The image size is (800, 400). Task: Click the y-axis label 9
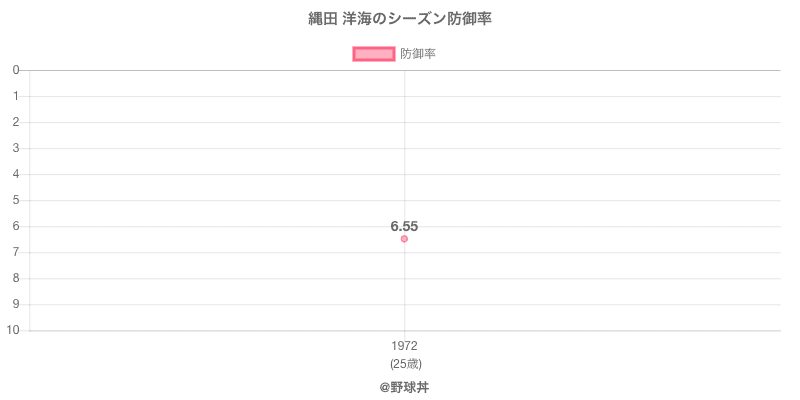coord(17,304)
